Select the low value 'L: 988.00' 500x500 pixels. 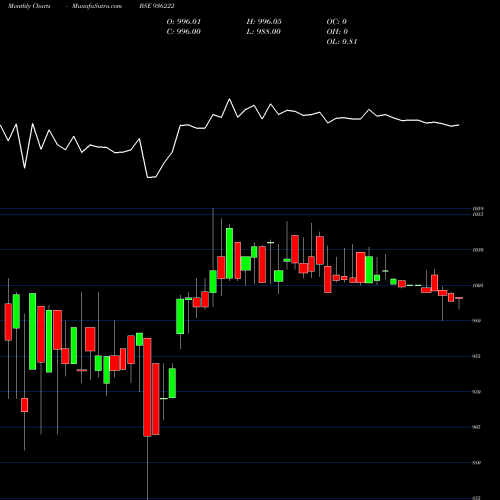264,32
